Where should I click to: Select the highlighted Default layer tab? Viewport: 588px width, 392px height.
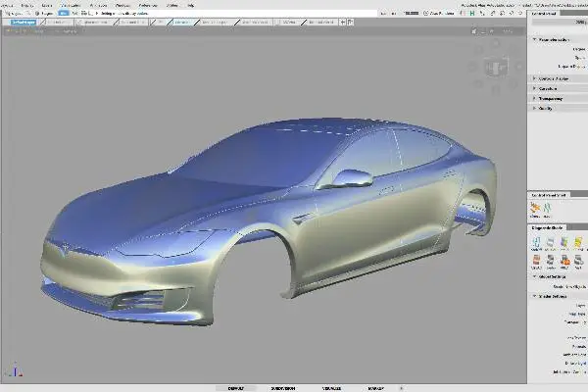24,23
